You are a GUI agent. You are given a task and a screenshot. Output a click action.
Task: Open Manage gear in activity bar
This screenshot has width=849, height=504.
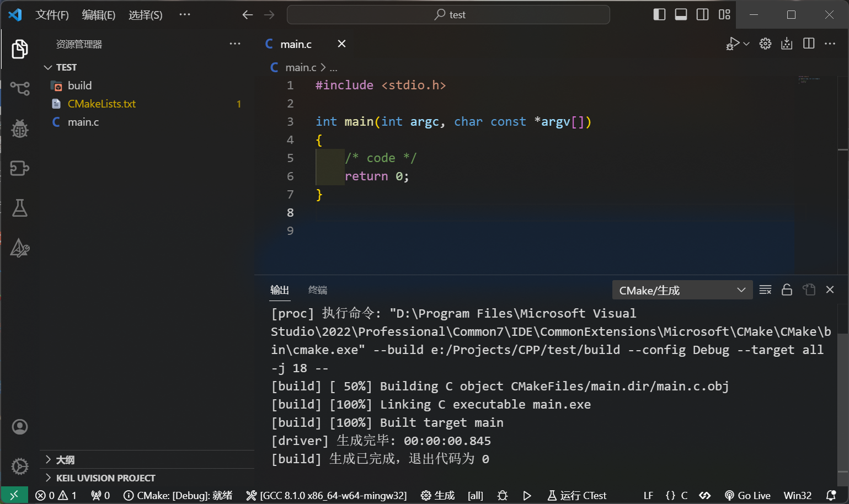[20, 467]
